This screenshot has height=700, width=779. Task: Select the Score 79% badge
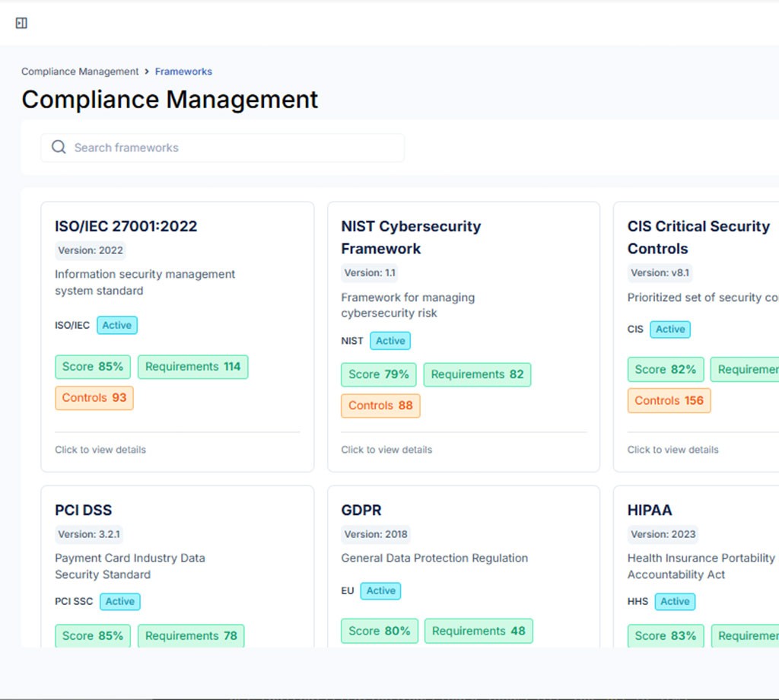(379, 374)
